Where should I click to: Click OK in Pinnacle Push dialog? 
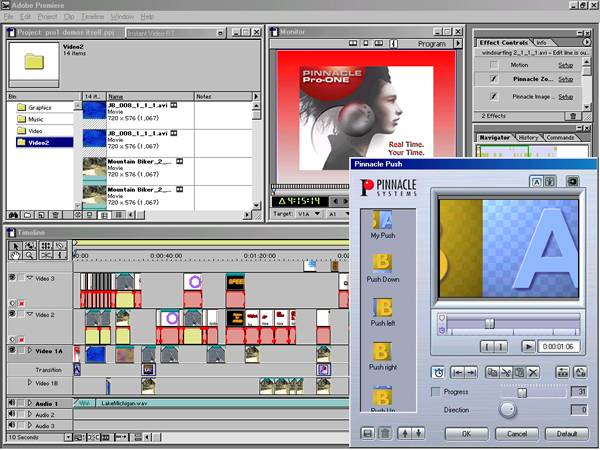466,434
